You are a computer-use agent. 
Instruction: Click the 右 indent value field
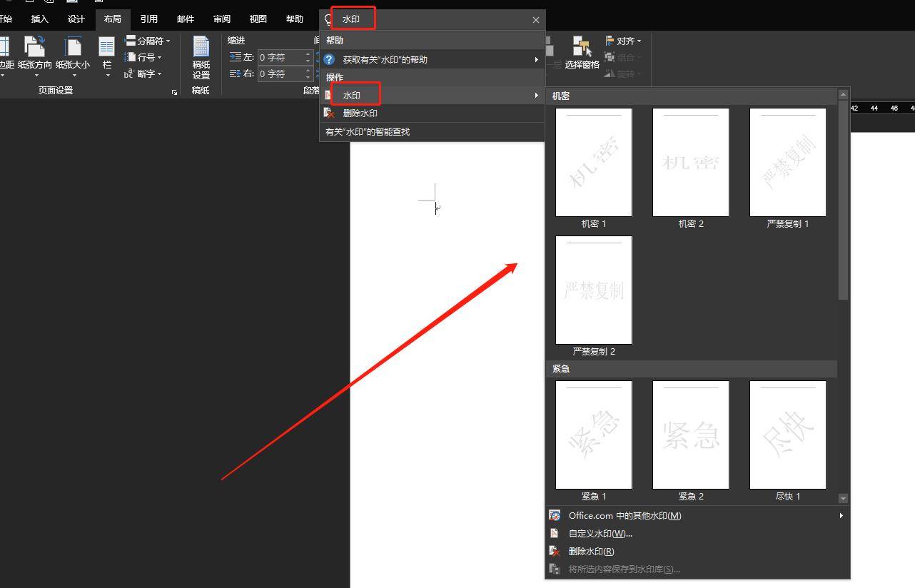coord(280,73)
